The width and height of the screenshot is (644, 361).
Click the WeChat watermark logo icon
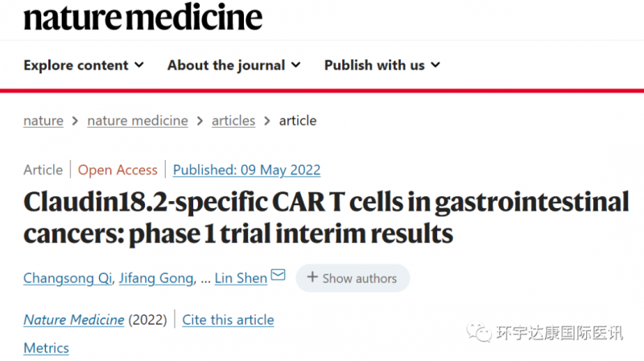point(479,331)
